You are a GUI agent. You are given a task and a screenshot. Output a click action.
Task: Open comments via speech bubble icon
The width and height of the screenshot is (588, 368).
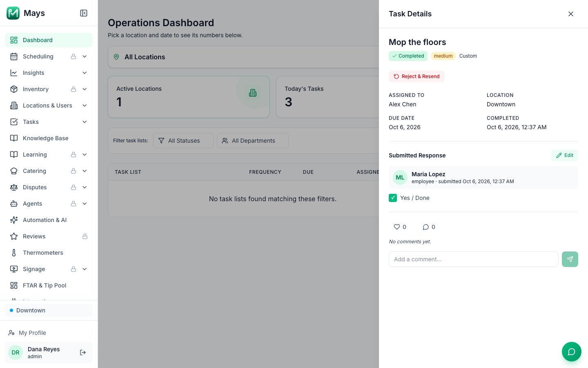(x=425, y=227)
